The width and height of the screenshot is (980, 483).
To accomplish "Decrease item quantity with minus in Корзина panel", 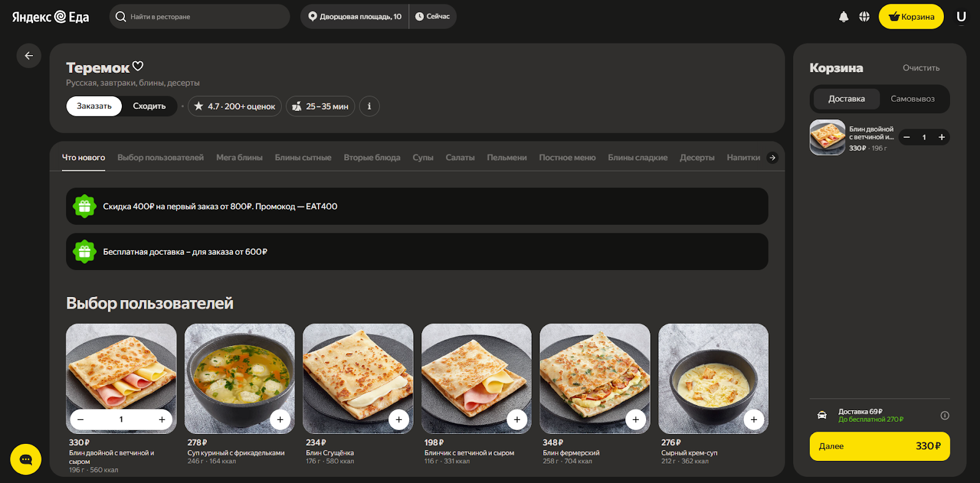I will pyautogui.click(x=907, y=137).
